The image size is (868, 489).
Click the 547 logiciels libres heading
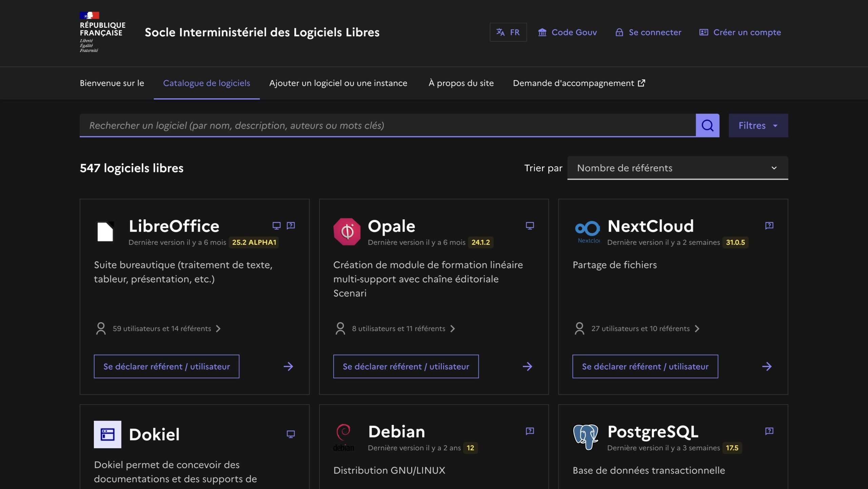pyautogui.click(x=132, y=168)
